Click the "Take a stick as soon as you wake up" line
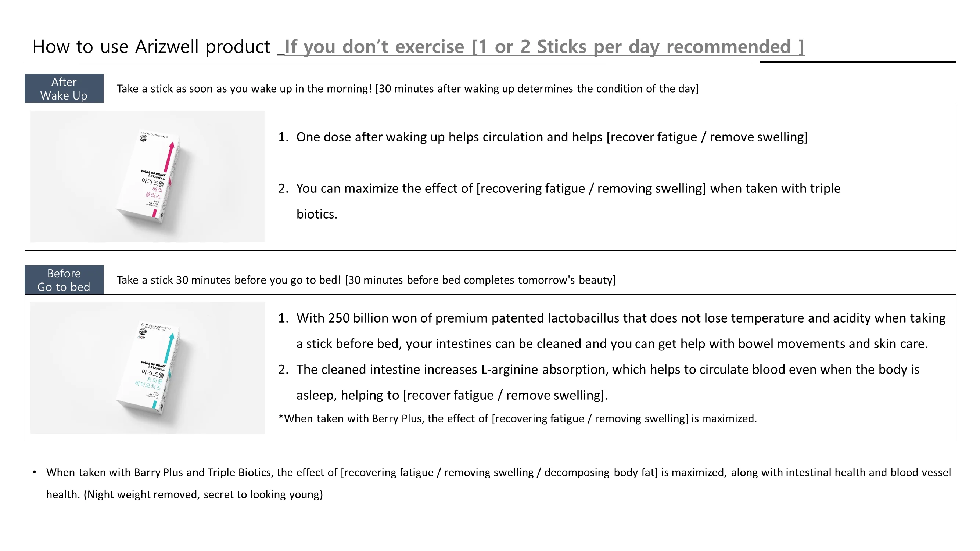980x551 pixels. point(408,89)
